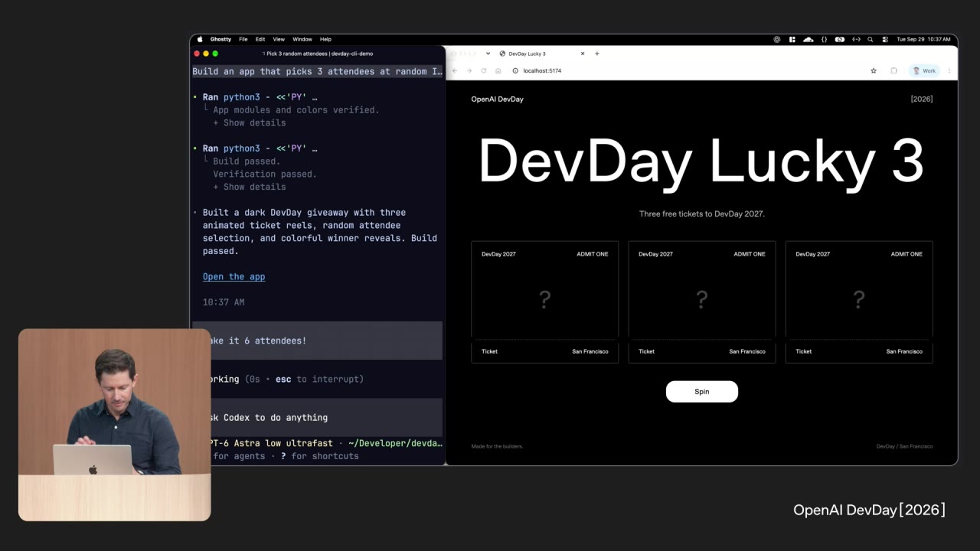
Task: Close the Ghostty terminal window
Action: point(197,54)
